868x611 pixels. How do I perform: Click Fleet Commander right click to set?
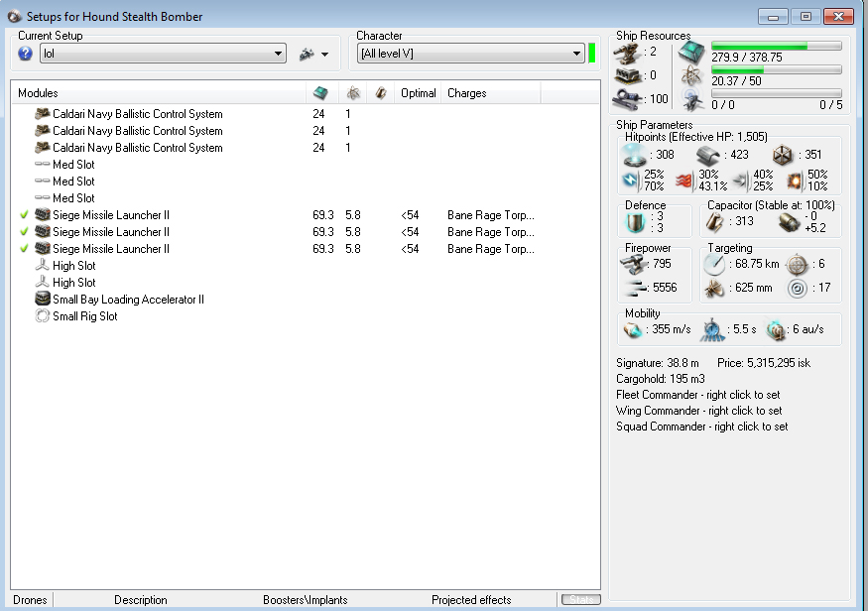[697, 395]
